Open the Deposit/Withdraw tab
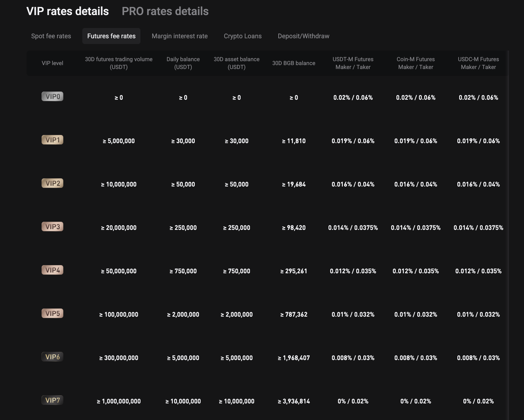Viewport: 524px width, 420px height. point(304,36)
